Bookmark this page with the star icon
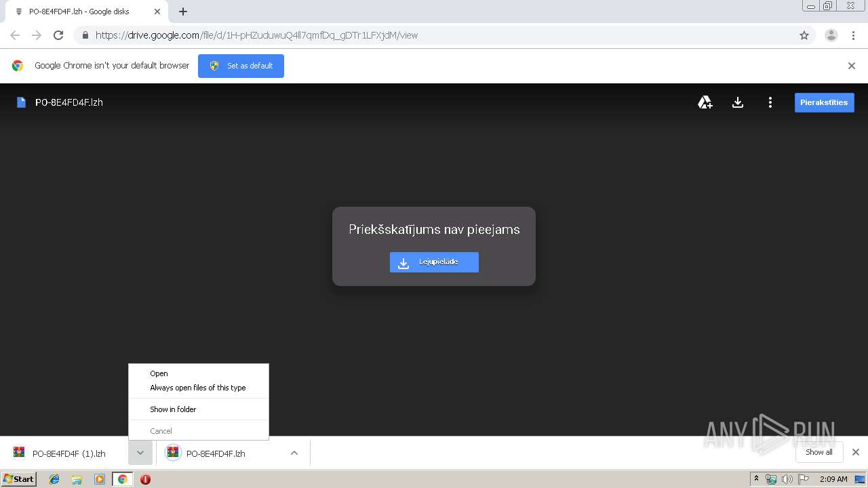This screenshot has width=868, height=488. 804,35
